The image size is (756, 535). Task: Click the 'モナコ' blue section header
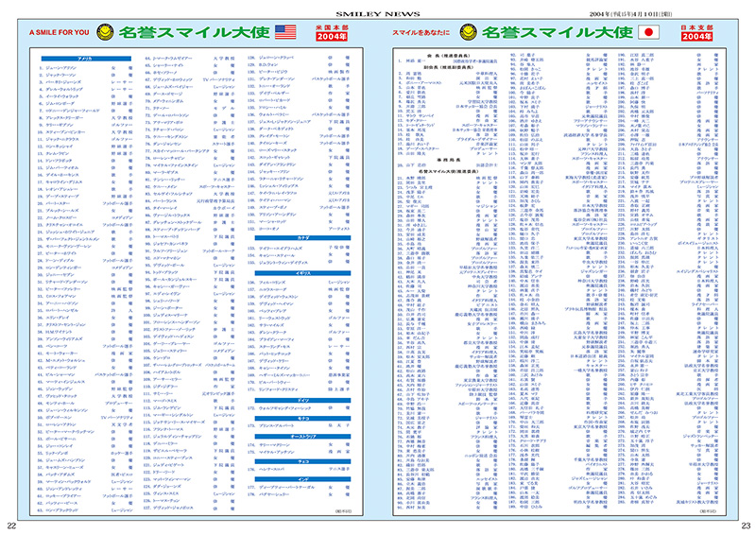tap(302, 418)
